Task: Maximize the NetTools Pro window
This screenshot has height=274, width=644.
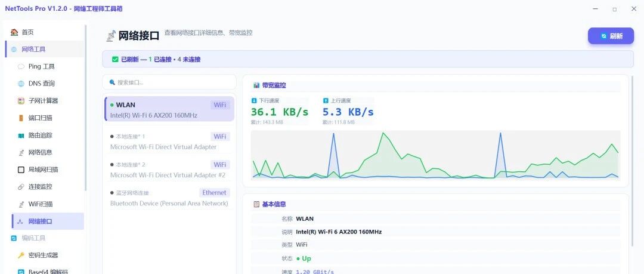Action: click(x=614, y=9)
